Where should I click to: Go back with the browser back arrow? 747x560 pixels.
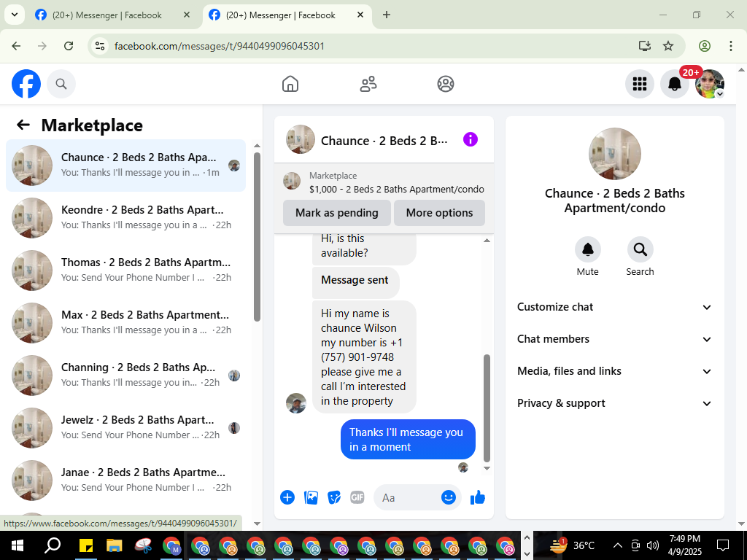point(16,46)
